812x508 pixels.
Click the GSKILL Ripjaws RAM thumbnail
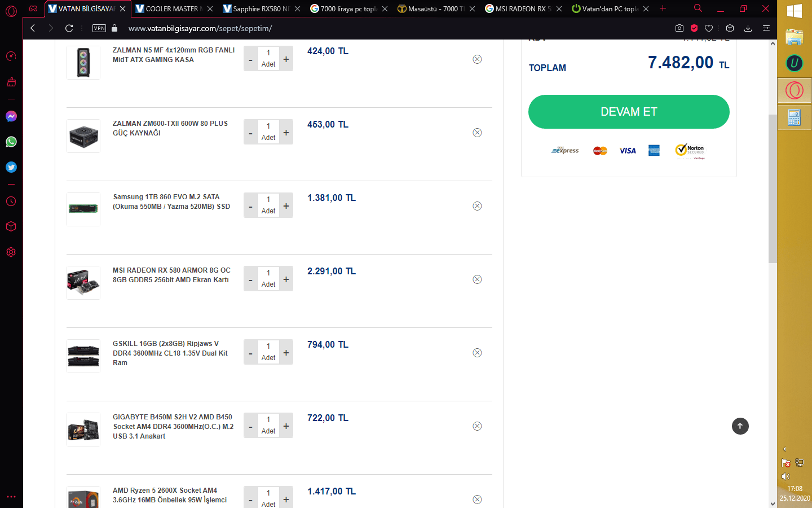83,356
